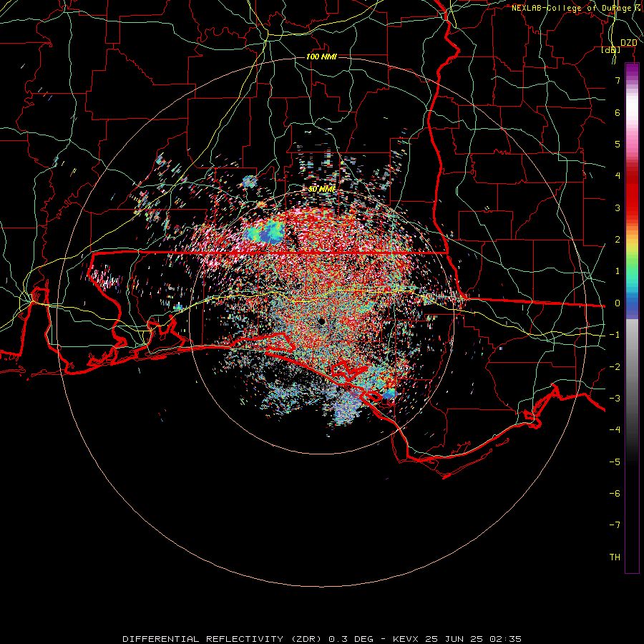Click the "4" value on the color scale
Screen dimensions: 644x644
[618, 176]
